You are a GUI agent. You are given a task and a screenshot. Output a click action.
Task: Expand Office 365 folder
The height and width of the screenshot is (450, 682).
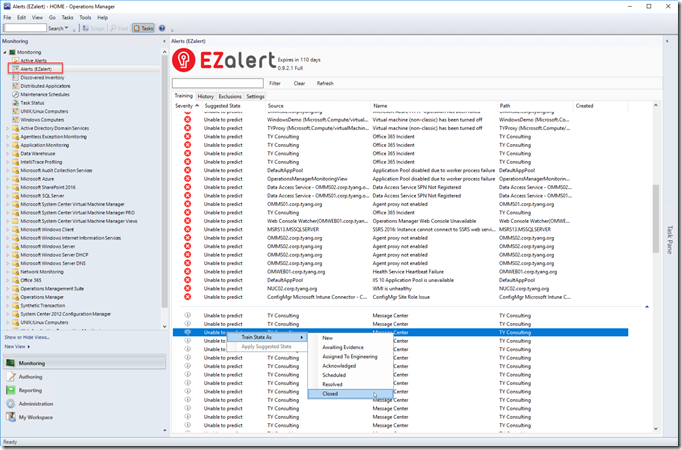pos(7,280)
